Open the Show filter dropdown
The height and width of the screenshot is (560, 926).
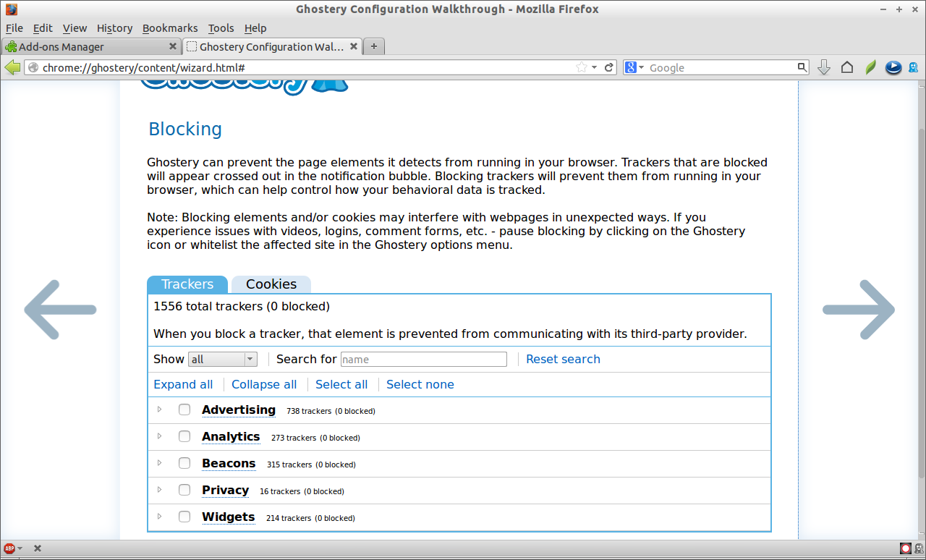click(222, 360)
